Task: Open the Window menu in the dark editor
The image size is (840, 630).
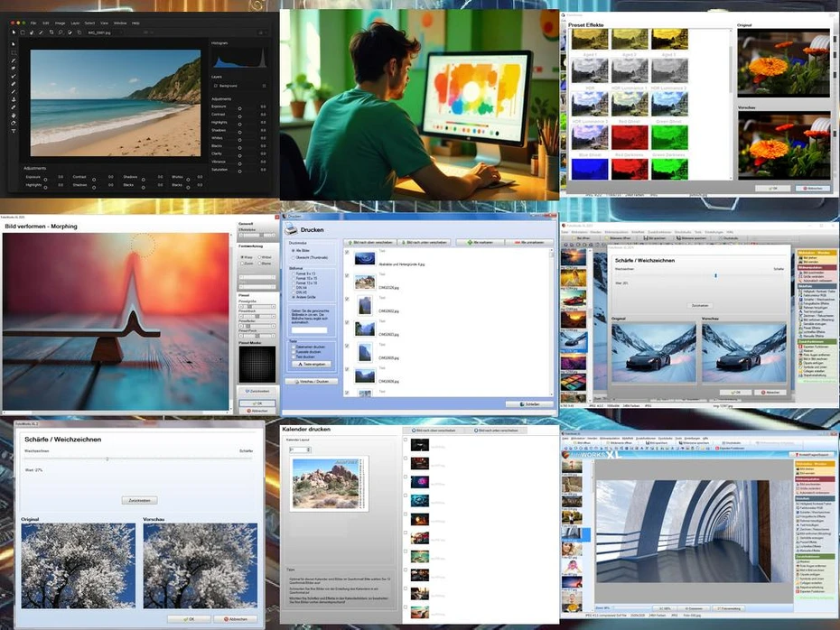Action: tap(120, 23)
